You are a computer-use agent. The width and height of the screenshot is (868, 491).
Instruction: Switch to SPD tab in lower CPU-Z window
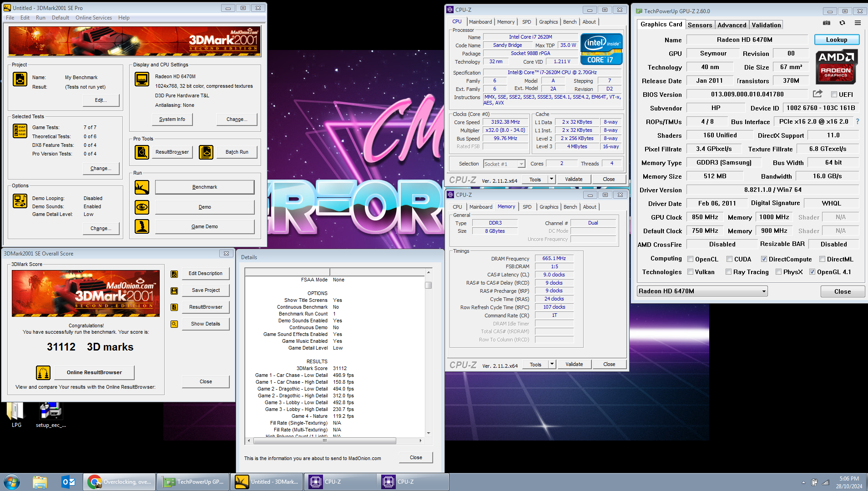(527, 207)
